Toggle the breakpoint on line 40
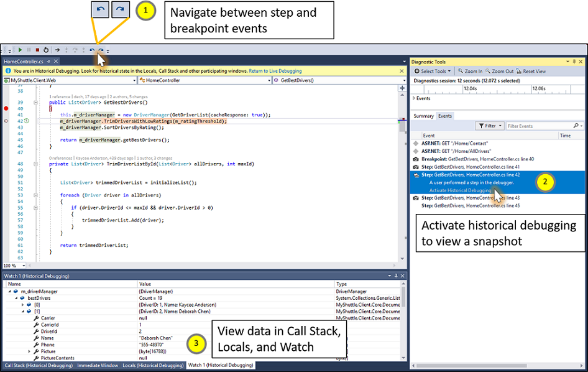588x372 pixels. (x=6, y=108)
